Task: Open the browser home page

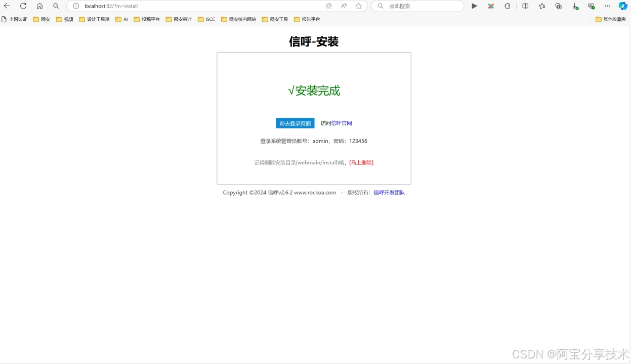Action: [x=39, y=6]
